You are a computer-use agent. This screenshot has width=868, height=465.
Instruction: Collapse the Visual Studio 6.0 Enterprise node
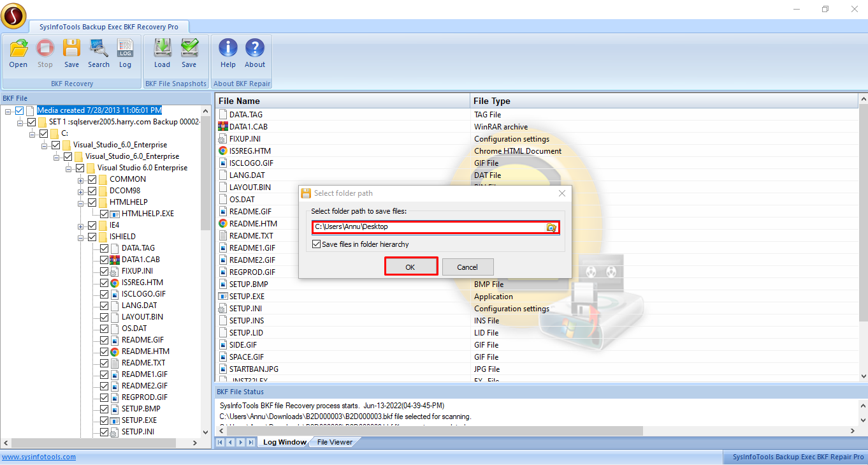pyautogui.click(x=69, y=168)
